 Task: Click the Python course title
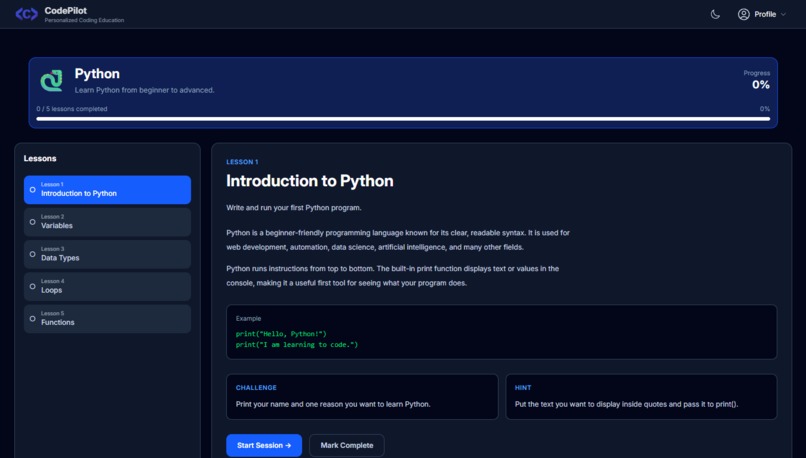click(x=97, y=74)
